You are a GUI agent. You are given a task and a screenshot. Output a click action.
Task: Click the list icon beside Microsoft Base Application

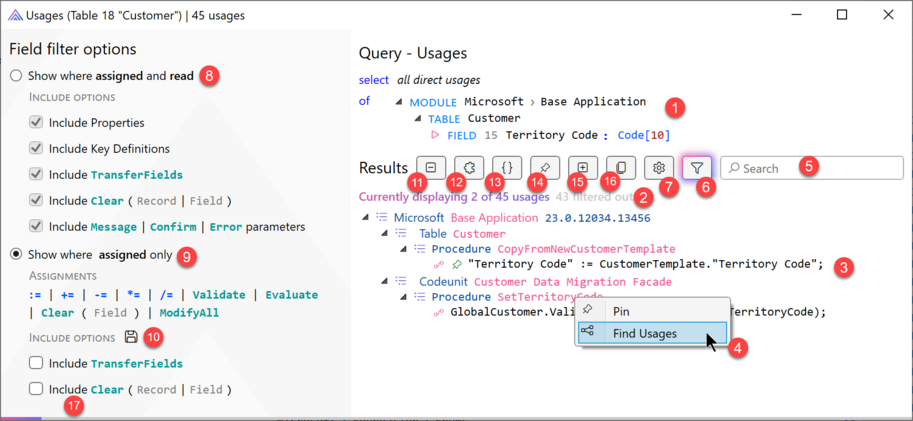382,217
